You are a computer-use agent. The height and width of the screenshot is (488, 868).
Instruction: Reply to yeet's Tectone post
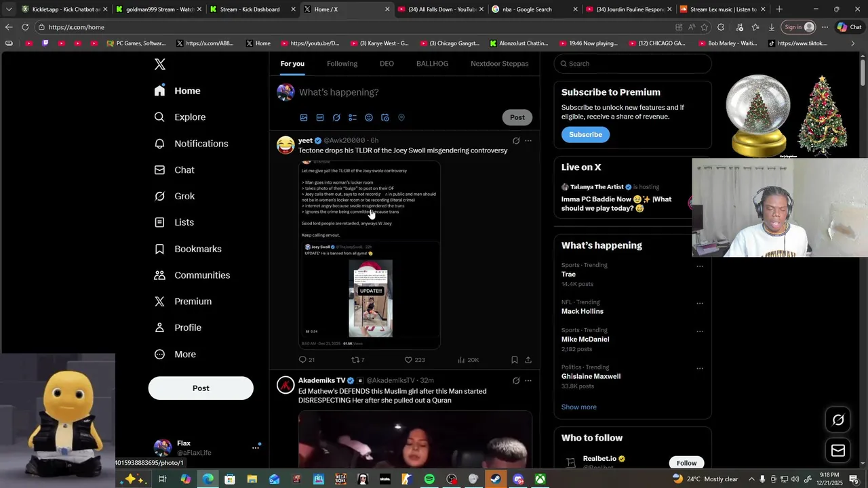(307, 360)
